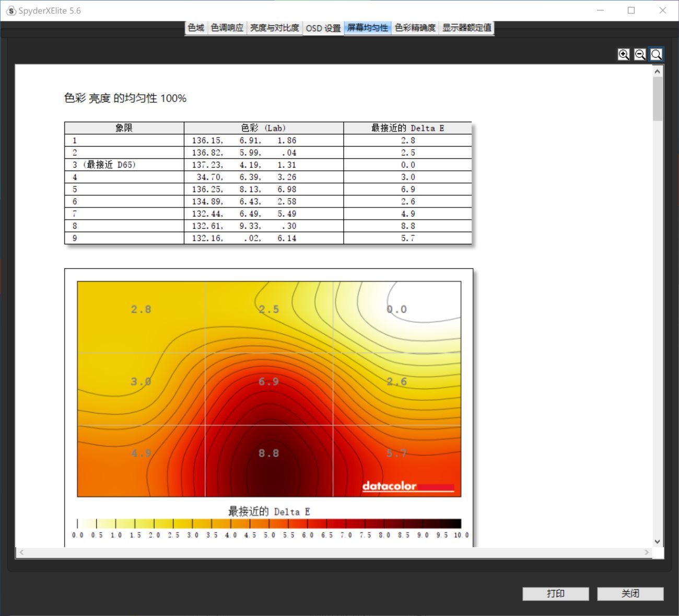
Task: Click the 10.0 tick label on legend
Action: click(x=461, y=535)
